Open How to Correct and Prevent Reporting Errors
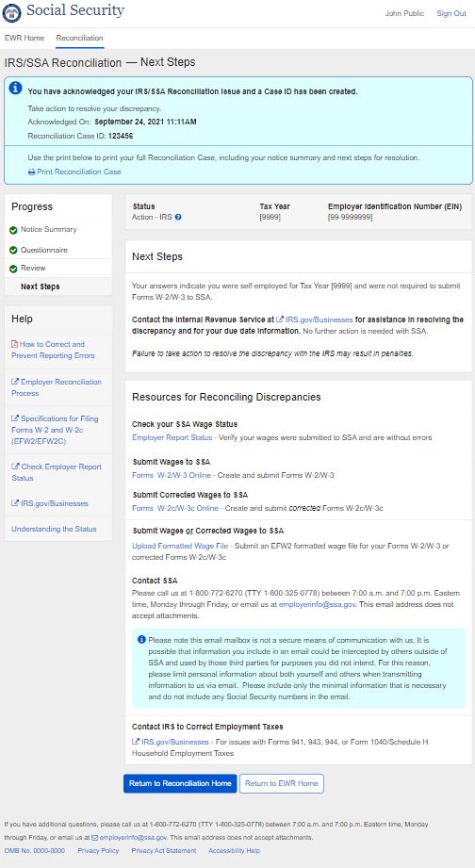Viewport: 475px width, 868px height. point(53,350)
